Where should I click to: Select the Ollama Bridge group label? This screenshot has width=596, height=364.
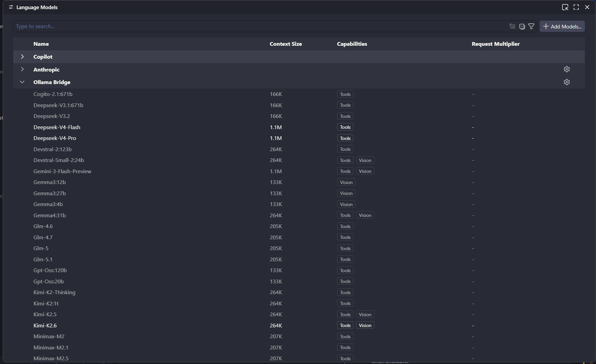point(52,82)
